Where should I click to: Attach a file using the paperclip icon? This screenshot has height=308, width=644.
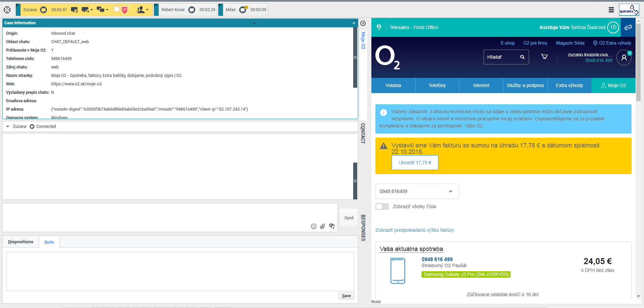323,226
